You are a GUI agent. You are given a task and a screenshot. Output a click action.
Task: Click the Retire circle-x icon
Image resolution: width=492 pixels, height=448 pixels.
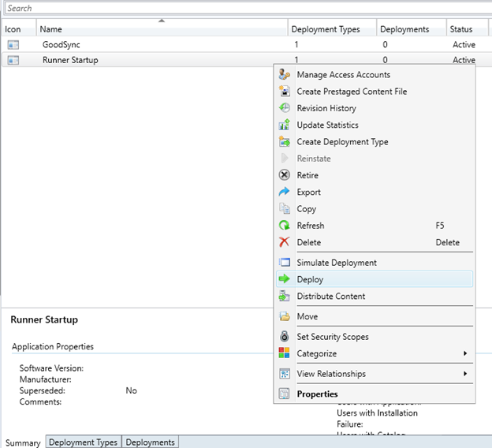click(x=285, y=175)
